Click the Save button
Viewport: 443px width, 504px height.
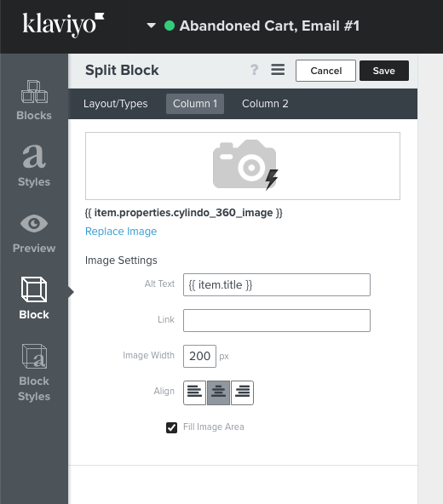coord(384,71)
